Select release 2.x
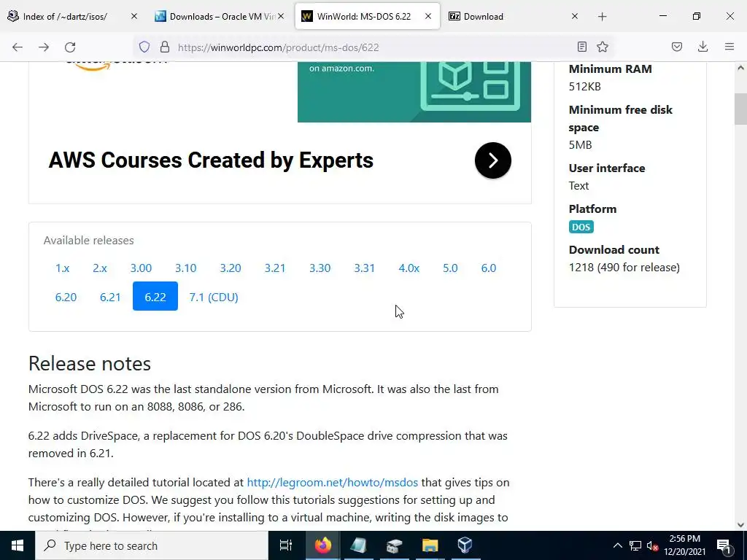Image resolution: width=747 pixels, height=560 pixels. coord(99,268)
